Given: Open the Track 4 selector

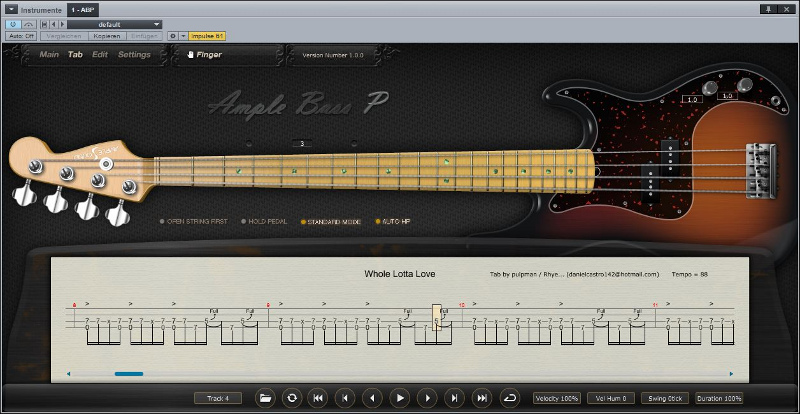Looking at the screenshot, I should pyautogui.click(x=218, y=398).
